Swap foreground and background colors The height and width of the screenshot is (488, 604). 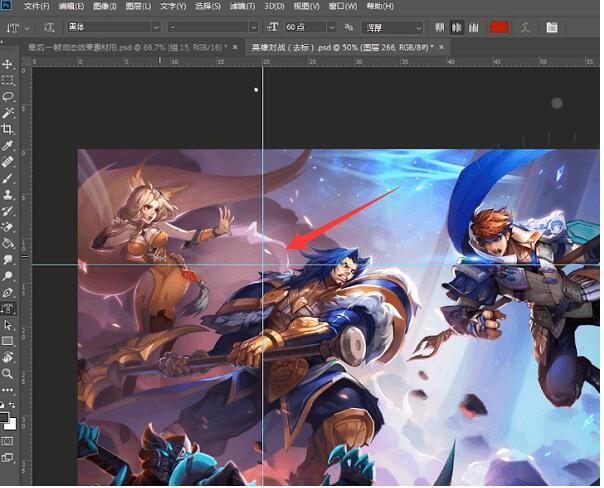click(13, 406)
